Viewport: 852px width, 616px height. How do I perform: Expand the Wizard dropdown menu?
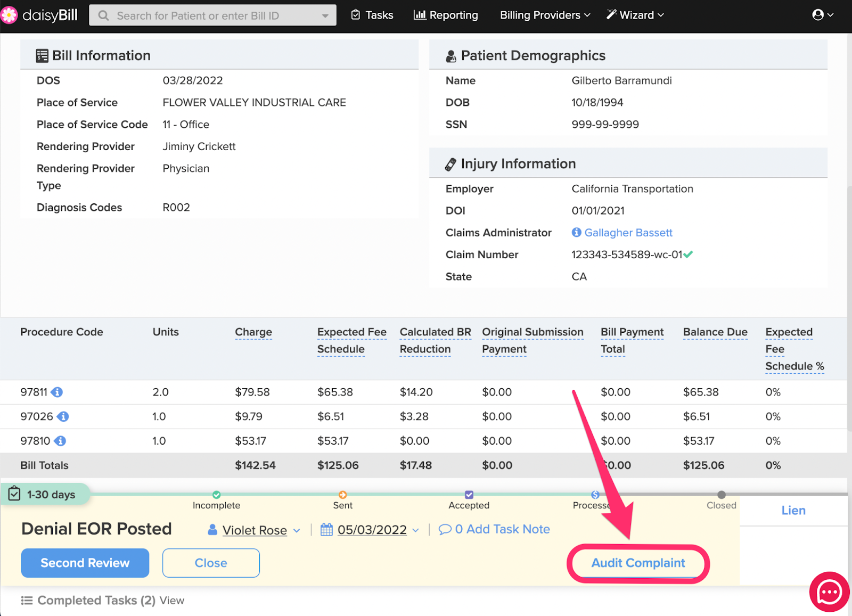click(635, 15)
